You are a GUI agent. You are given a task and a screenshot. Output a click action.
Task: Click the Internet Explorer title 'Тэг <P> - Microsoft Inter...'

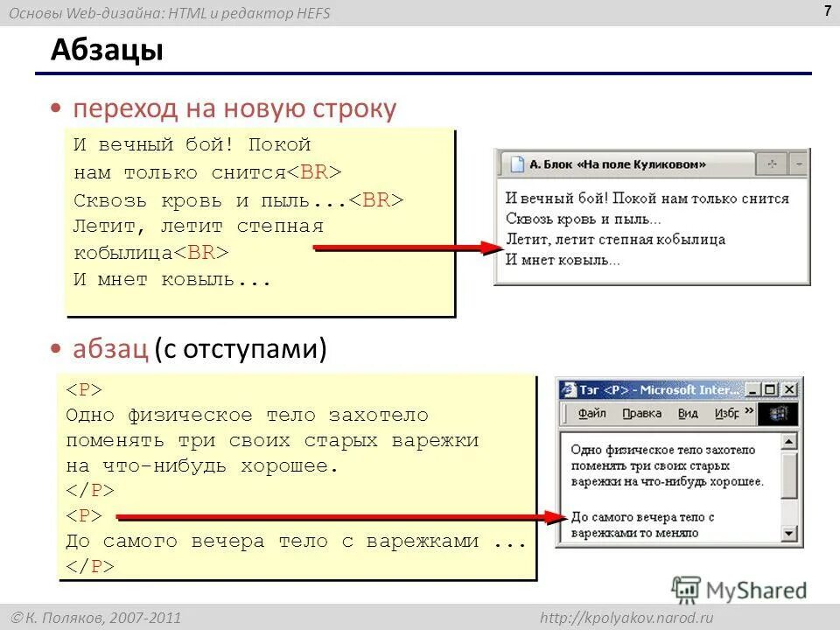coord(660,389)
